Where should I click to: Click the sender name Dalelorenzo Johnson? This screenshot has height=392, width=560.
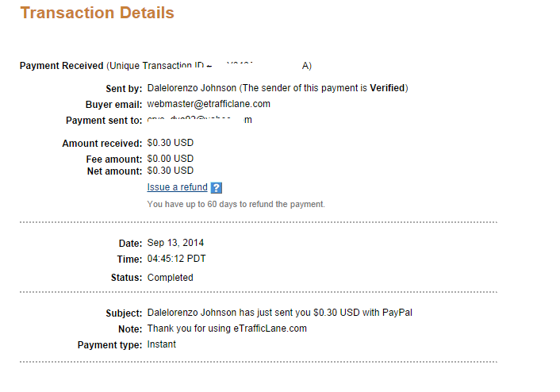(192, 88)
